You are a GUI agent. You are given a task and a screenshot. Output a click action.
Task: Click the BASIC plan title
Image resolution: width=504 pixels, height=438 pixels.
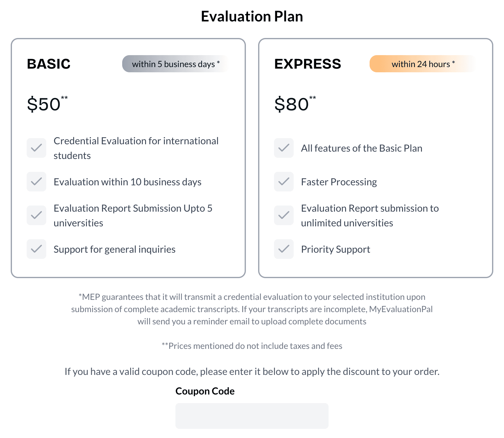49,64
